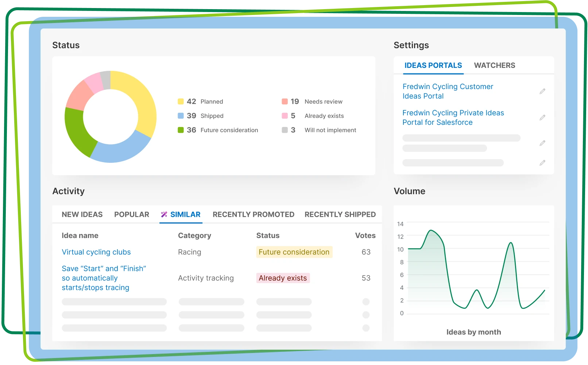588x365 pixels.
Task: Select the Ideas Portals tab
Action: coord(433,65)
